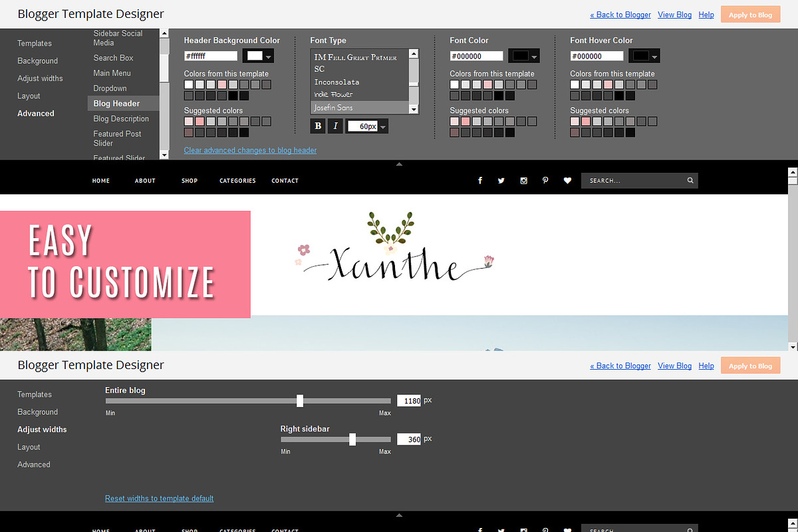Select pink swatch under Header Background template colors
The image size is (798, 532).
(222, 84)
